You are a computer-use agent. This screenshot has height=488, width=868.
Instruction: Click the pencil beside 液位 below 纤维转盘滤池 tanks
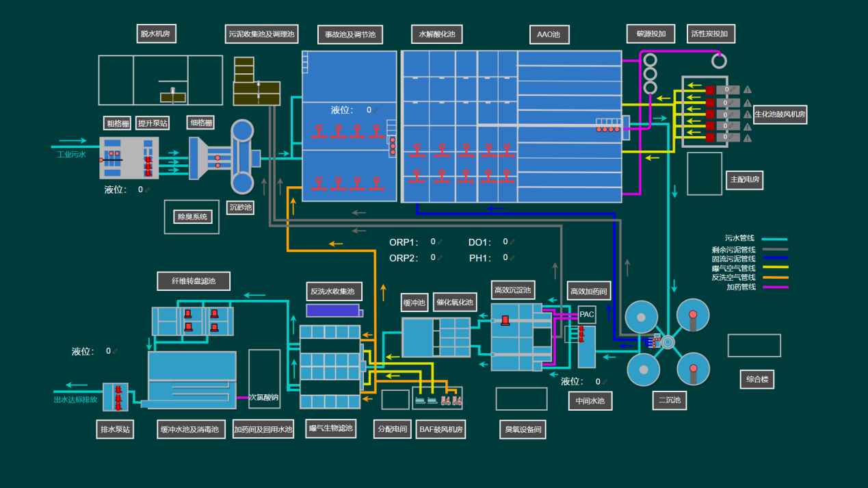pos(115,351)
